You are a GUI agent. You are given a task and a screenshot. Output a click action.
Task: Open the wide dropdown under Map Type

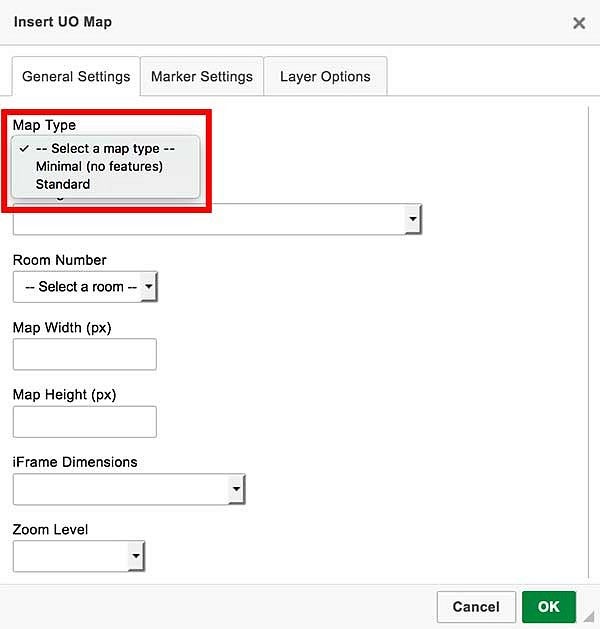[217, 219]
